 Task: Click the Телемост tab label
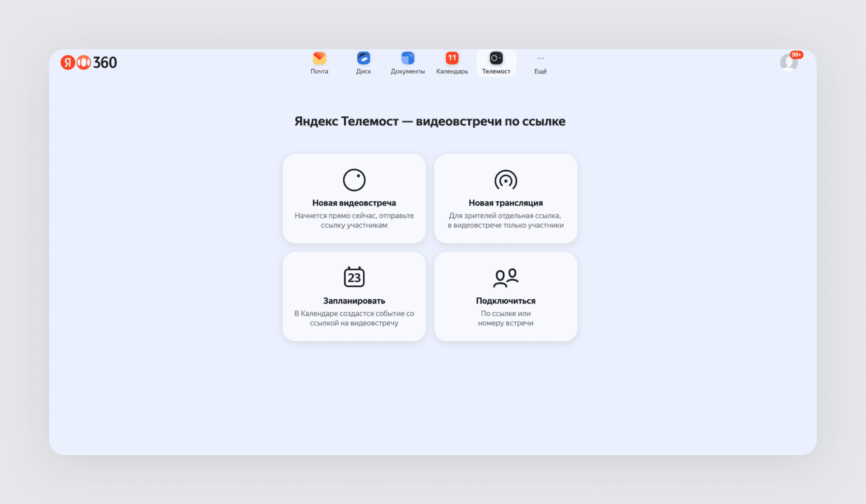(496, 71)
